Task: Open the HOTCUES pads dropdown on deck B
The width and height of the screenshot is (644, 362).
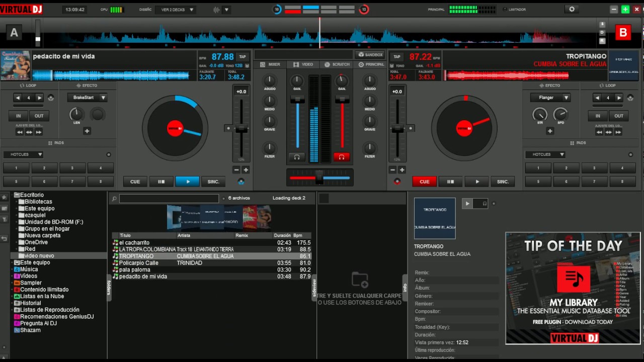Action: 545,154
